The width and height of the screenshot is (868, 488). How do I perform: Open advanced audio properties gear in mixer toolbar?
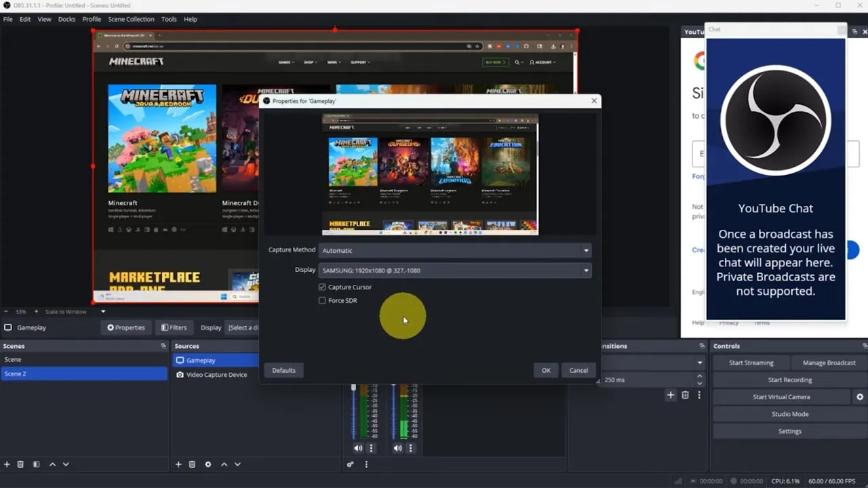(351, 464)
